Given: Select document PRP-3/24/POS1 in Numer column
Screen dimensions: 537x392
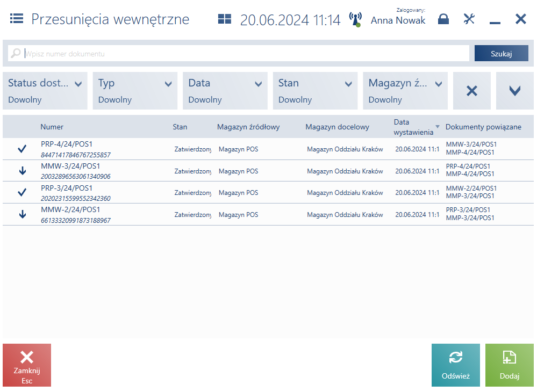Looking at the screenshot, I should (x=67, y=188).
